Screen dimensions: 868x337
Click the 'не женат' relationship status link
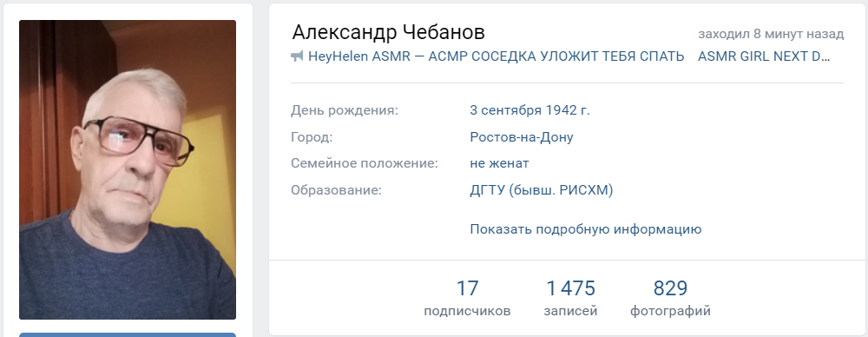499,163
